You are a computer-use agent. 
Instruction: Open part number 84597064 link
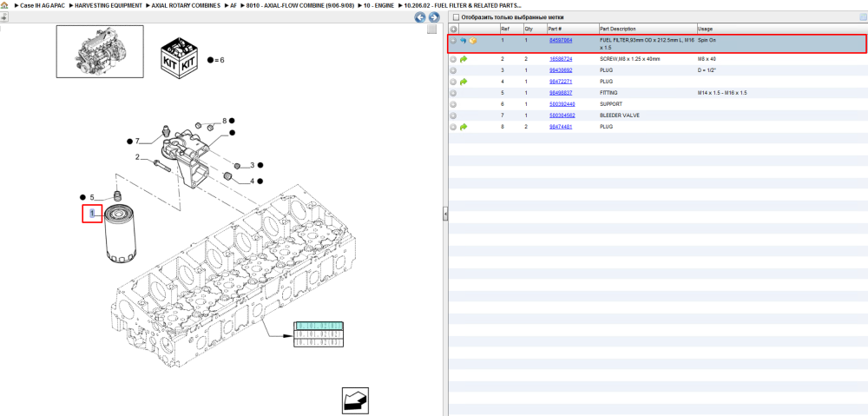561,41
